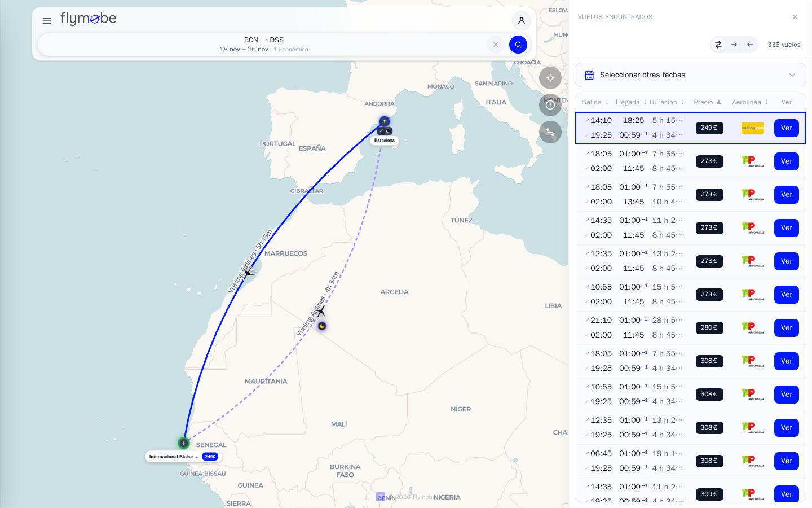The image size is (812, 508).
Task: Open the user account profile icon
Action: pos(522,21)
